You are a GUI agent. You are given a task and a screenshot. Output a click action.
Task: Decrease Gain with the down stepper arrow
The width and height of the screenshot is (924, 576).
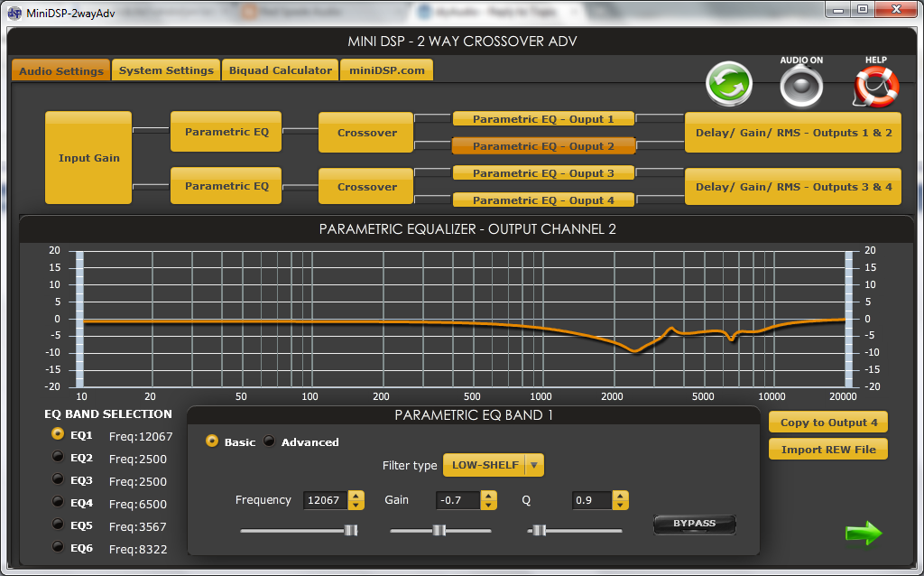click(488, 506)
